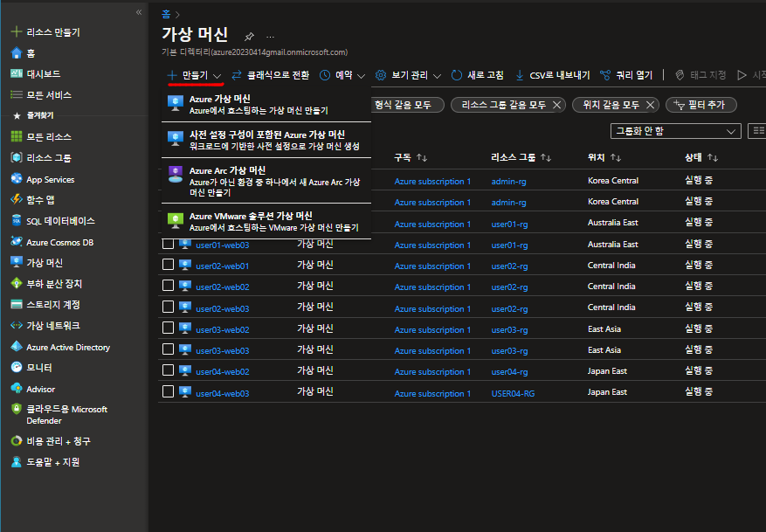Open the USER04-RG resource group link
Image resolution: width=766 pixels, height=532 pixels.
pyautogui.click(x=513, y=393)
